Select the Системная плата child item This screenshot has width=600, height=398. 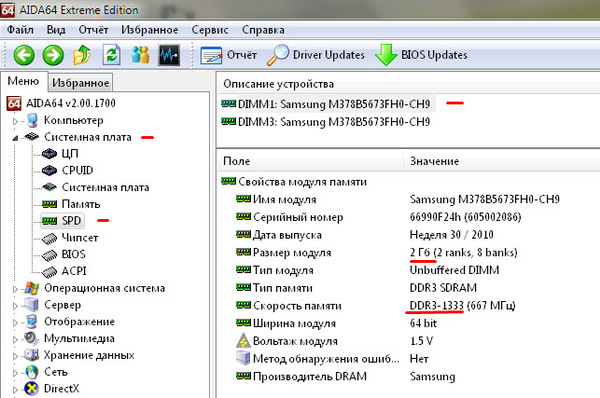95,187
